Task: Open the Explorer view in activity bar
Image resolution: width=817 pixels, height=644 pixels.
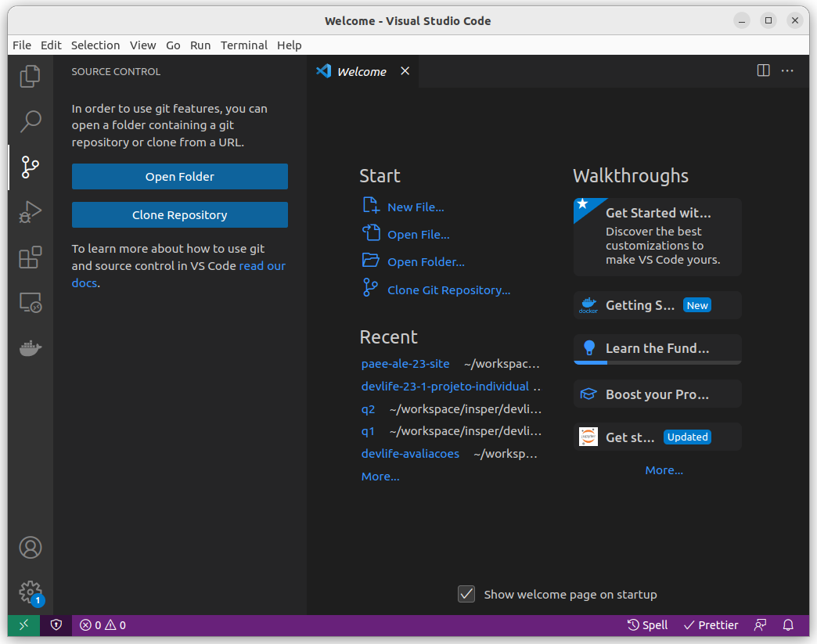Action: click(x=31, y=76)
